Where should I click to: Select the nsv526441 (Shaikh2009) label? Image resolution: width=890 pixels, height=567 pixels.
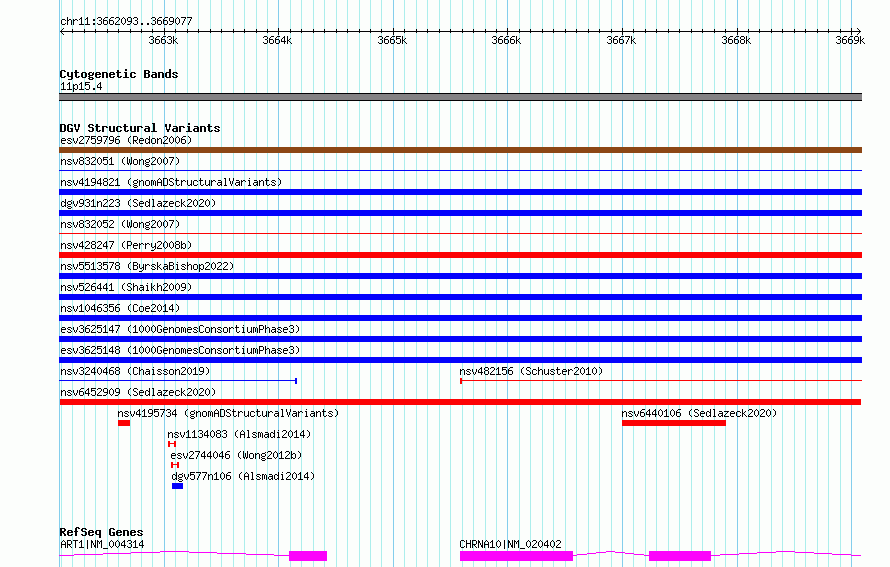click(x=126, y=287)
